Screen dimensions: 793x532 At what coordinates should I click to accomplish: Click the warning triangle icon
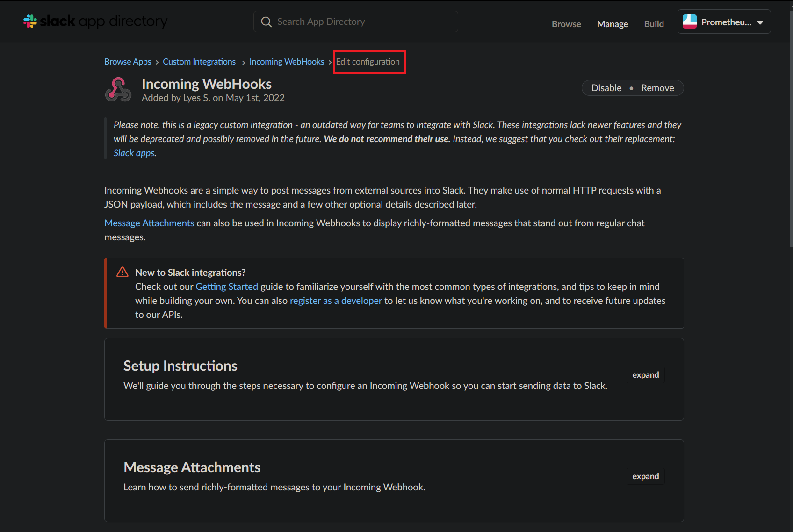tap(123, 272)
